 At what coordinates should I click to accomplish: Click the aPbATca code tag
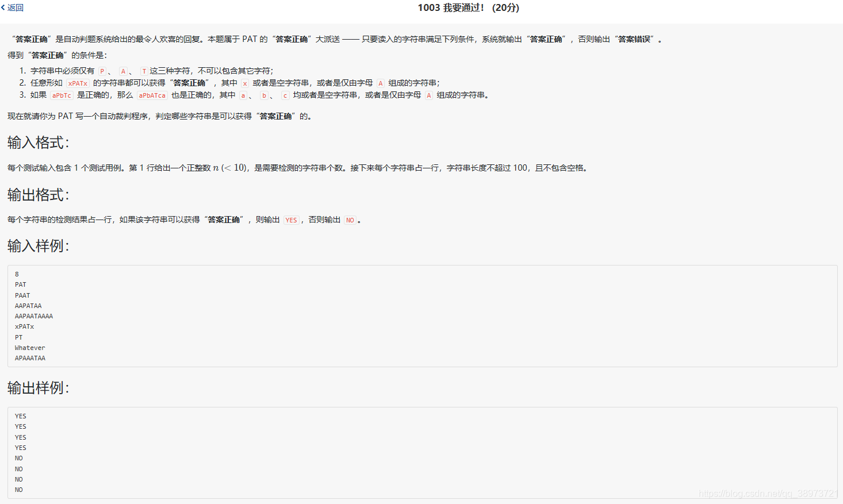pyautogui.click(x=152, y=95)
